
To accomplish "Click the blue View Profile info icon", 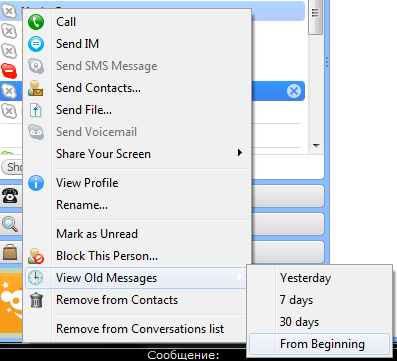I will tap(36, 183).
